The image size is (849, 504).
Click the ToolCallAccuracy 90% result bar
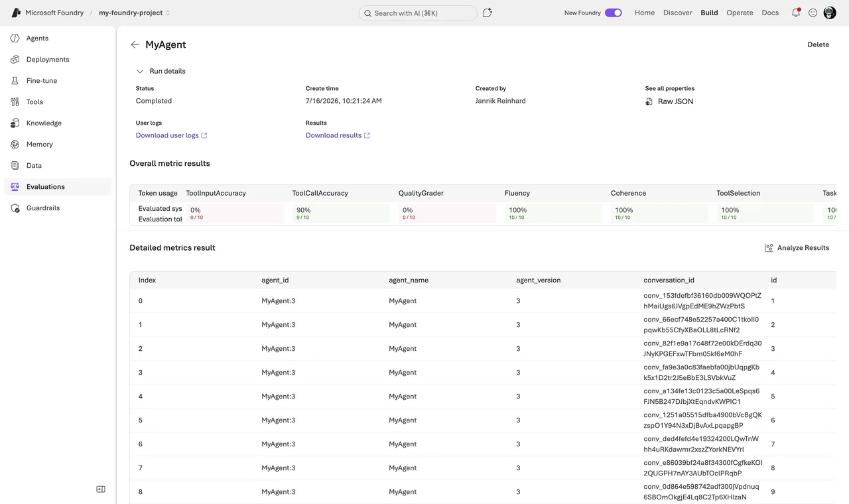pyautogui.click(x=341, y=214)
